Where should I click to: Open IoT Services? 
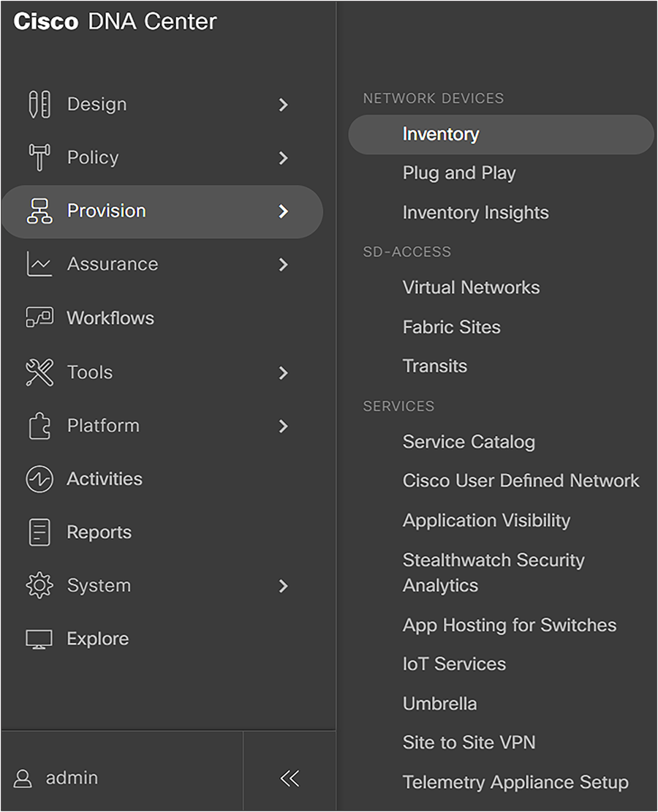pos(454,664)
